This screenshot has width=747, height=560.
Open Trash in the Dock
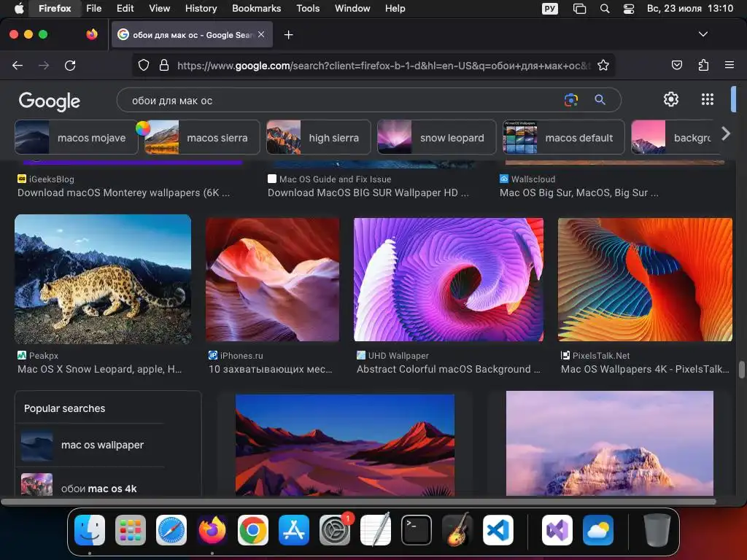657,530
